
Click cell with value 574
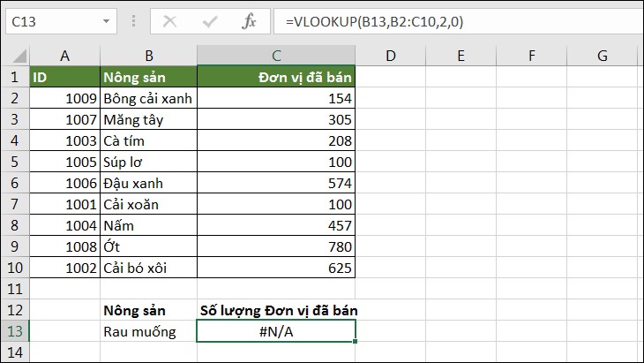(276, 183)
